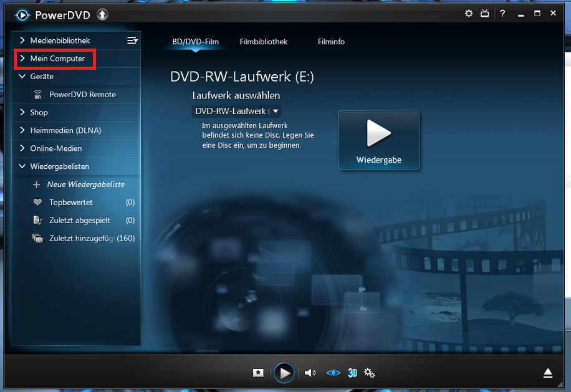Select the BD/DVD-Film tab

pos(196,42)
